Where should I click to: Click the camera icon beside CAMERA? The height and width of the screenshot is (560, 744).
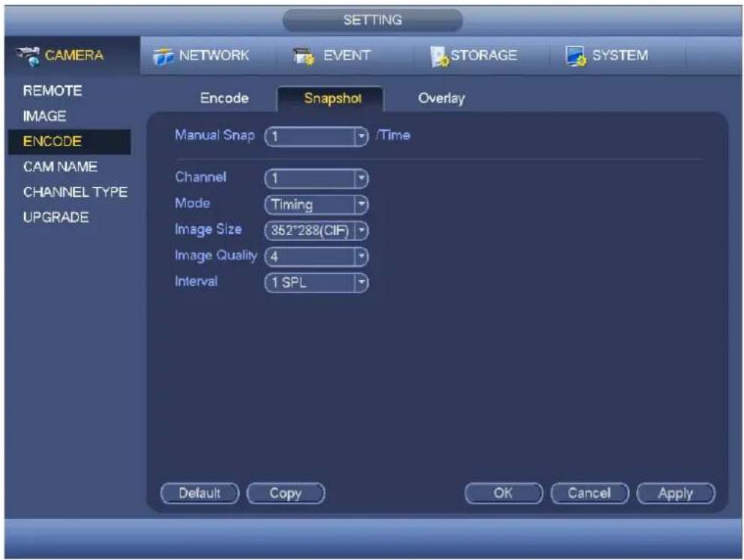coord(28,56)
